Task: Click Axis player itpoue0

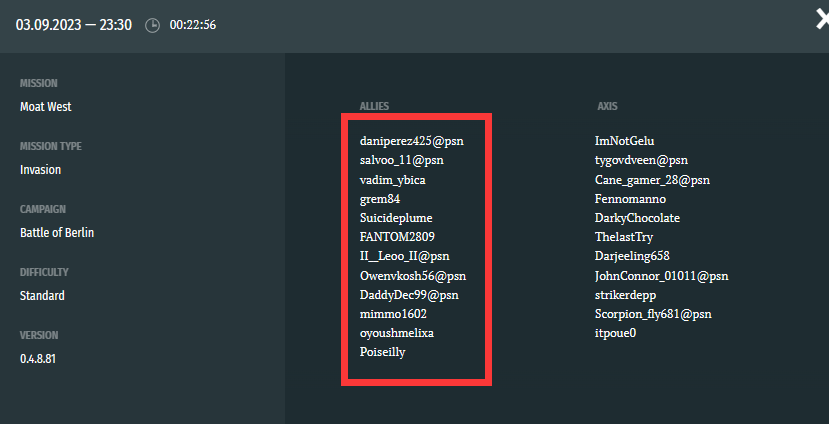Action: tap(615, 333)
